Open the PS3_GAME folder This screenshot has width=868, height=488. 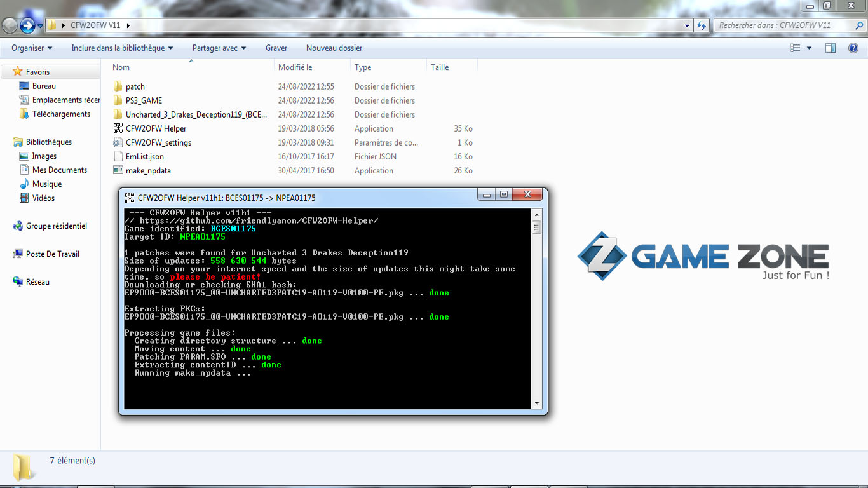tap(144, 100)
